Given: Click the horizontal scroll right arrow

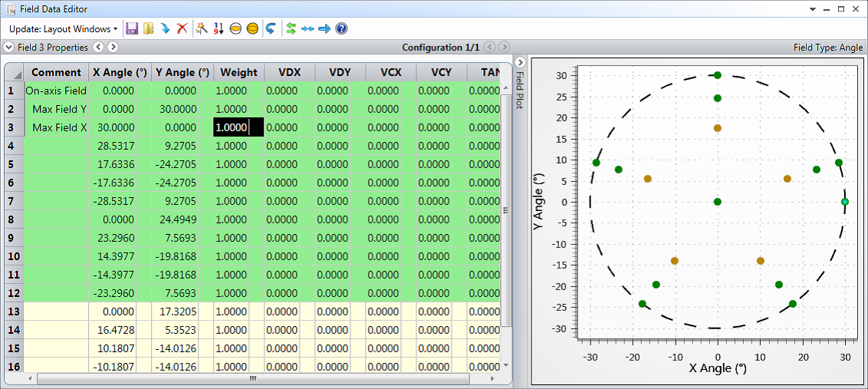Looking at the screenshot, I should (493, 378).
